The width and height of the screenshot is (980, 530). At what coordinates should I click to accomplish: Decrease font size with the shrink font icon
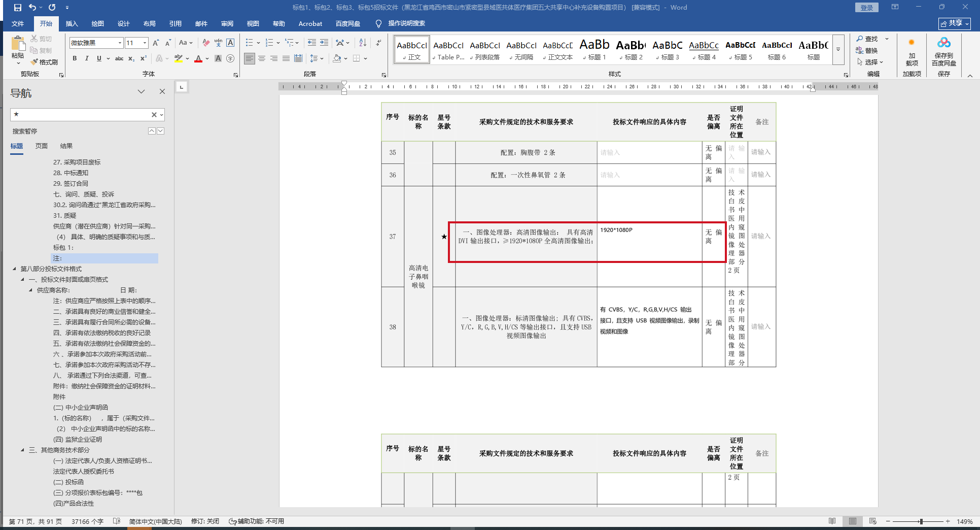[x=168, y=43]
